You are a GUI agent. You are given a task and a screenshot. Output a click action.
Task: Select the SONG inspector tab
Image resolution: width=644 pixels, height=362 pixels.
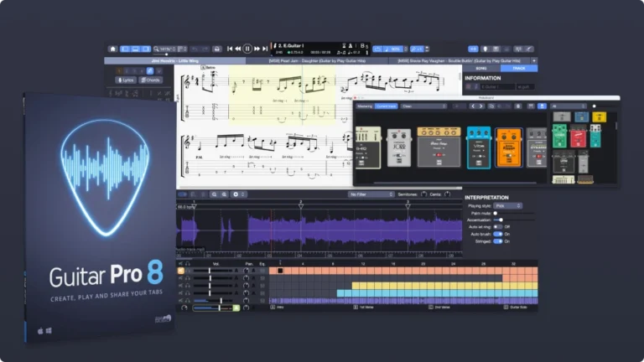[x=481, y=68]
